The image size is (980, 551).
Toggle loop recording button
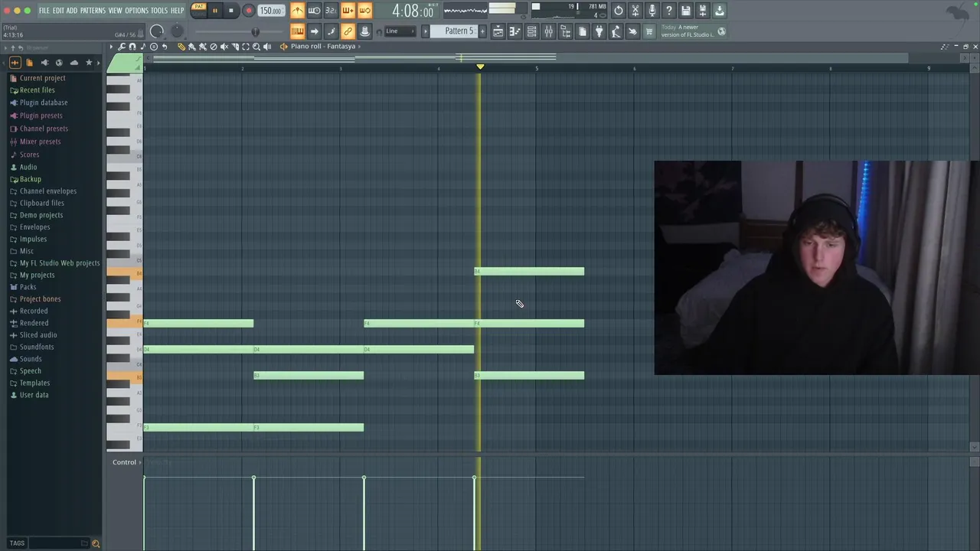click(x=364, y=11)
